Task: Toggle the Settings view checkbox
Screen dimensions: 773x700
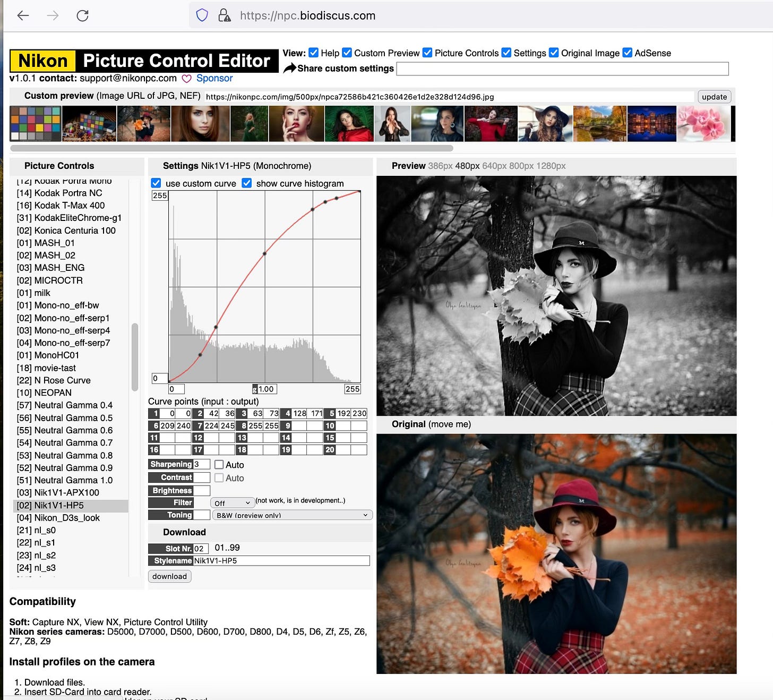Action: (506, 53)
